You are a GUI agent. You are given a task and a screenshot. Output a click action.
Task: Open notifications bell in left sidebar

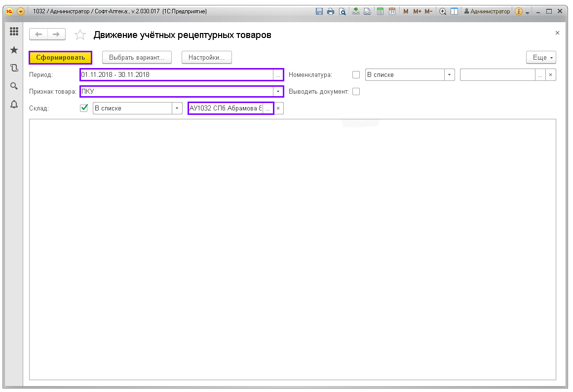point(14,104)
